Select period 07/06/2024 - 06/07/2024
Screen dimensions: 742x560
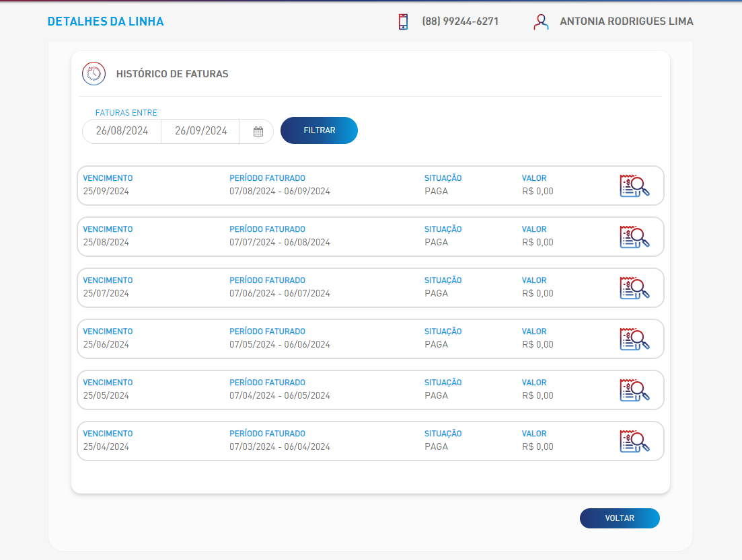[x=280, y=293]
